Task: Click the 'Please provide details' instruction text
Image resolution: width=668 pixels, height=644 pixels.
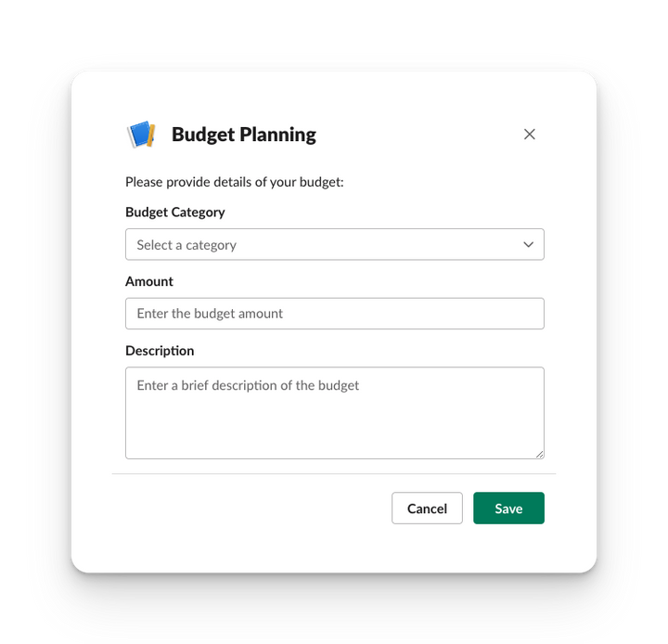Action: (x=235, y=182)
